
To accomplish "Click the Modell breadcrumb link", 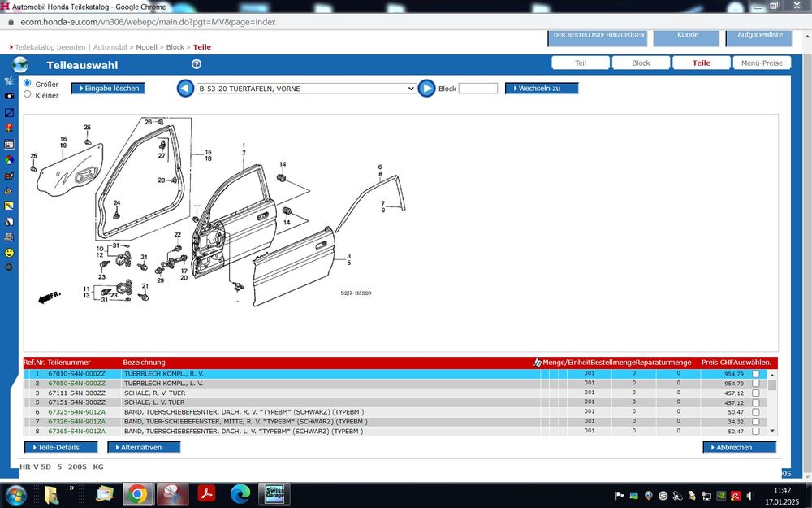I will (146, 47).
